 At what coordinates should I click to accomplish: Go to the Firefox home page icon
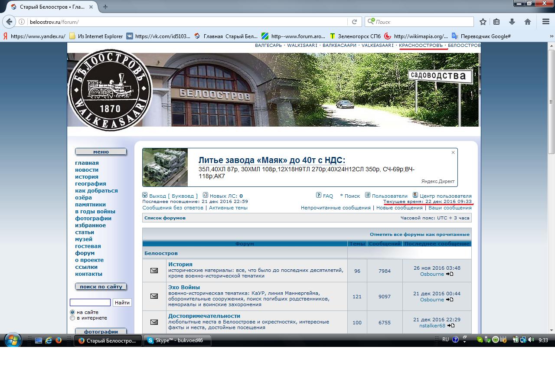click(528, 22)
